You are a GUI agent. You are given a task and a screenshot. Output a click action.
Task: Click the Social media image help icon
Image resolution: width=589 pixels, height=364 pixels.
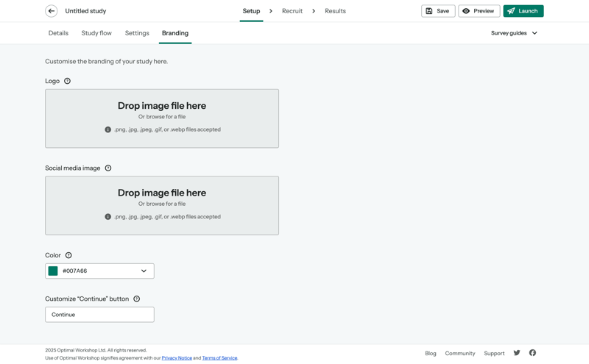click(x=108, y=168)
